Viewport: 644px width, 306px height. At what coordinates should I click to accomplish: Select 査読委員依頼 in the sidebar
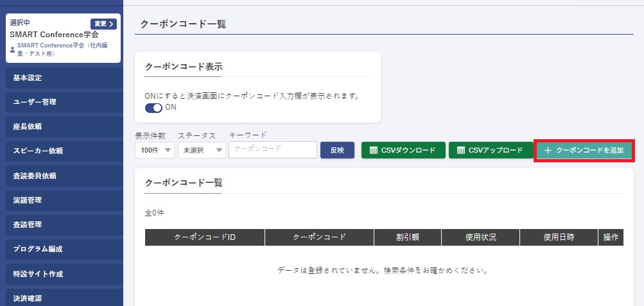point(63,176)
